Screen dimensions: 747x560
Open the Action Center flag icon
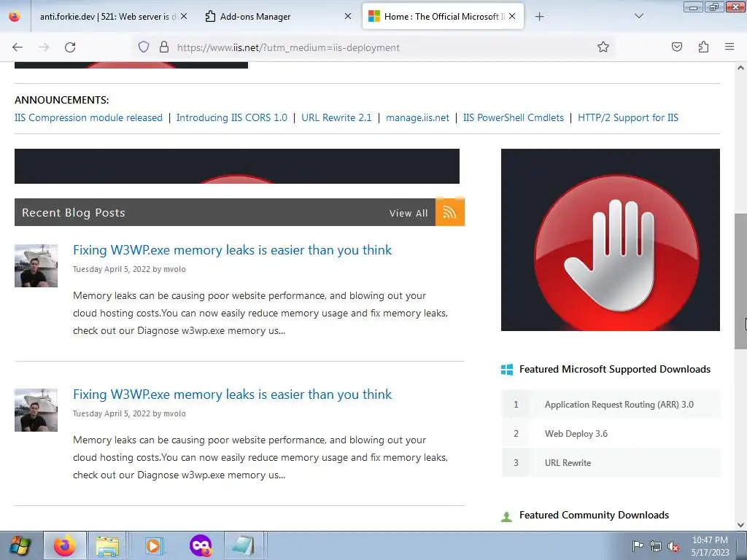click(x=638, y=546)
